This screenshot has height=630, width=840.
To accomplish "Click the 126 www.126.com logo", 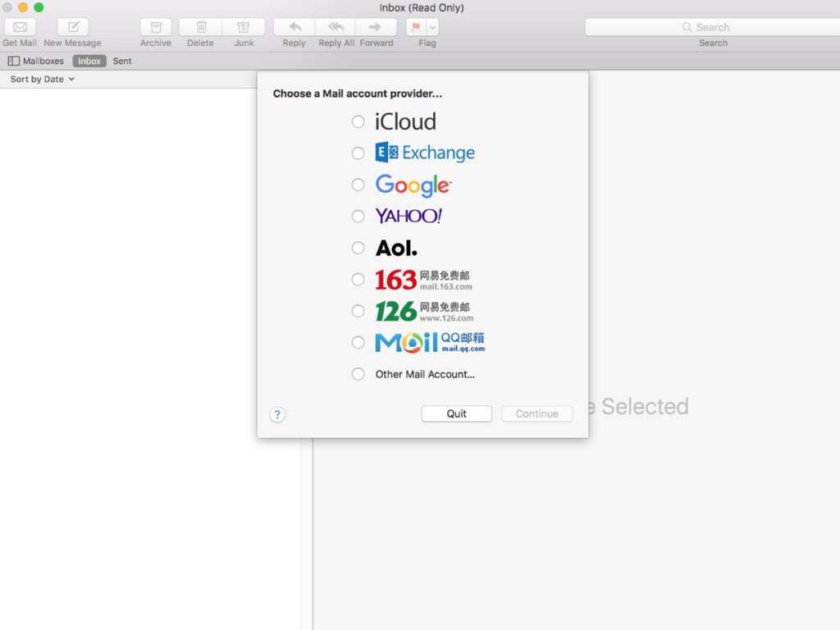I will 424,311.
